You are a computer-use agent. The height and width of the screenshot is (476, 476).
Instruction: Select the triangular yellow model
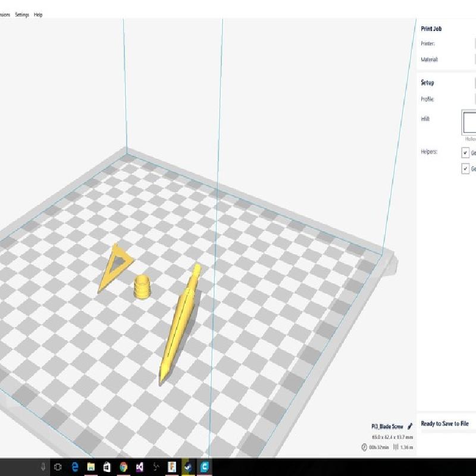point(115,267)
